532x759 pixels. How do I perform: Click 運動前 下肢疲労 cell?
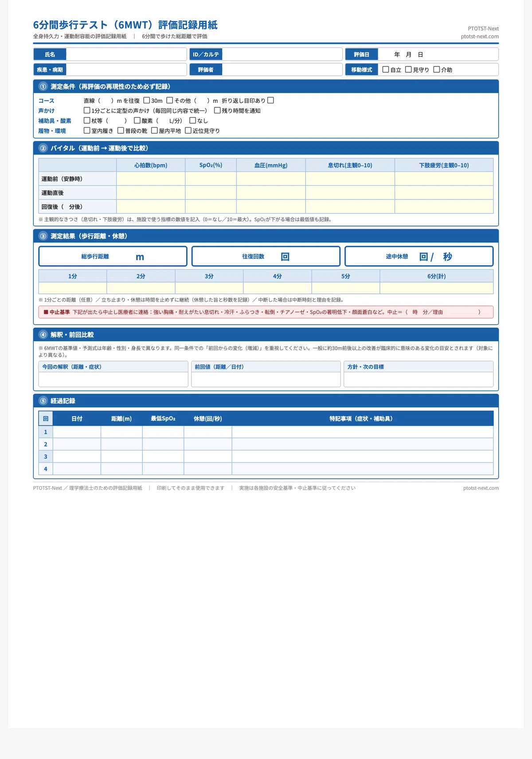tap(444, 179)
